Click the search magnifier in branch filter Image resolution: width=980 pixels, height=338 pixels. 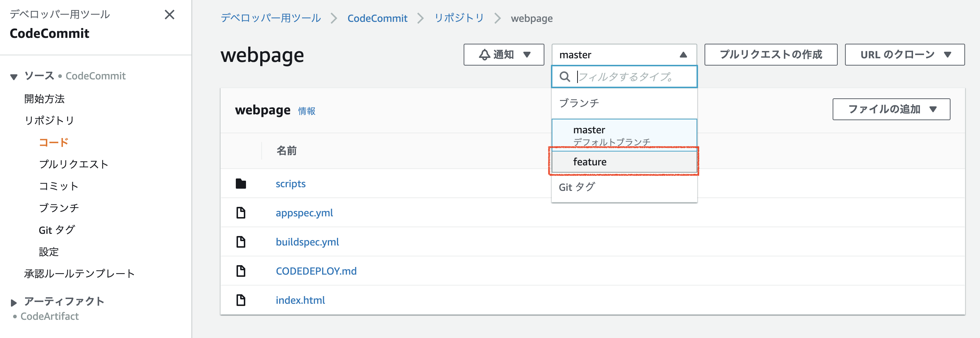click(x=565, y=76)
